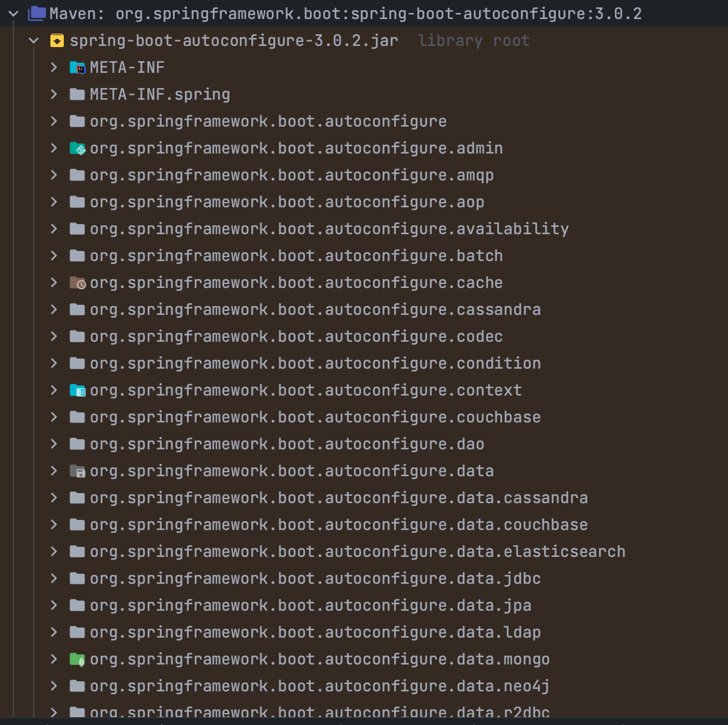The height and width of the screenshot is (725, 728).
Task: Click the Maven library icon
Action: click(37, 13)
